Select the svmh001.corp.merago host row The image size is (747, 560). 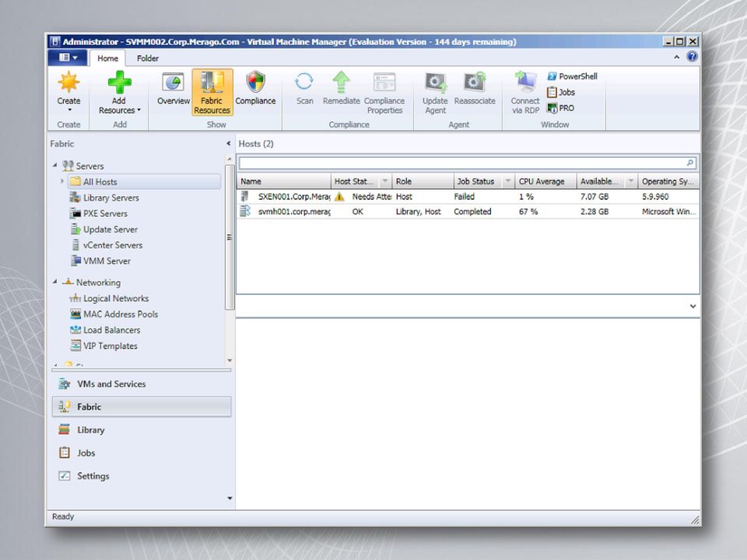point(468,212)
